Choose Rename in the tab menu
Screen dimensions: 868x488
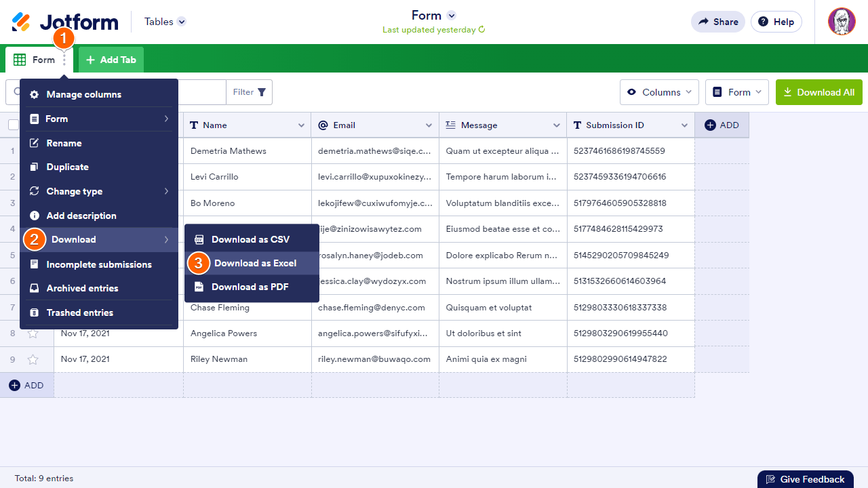99,143
